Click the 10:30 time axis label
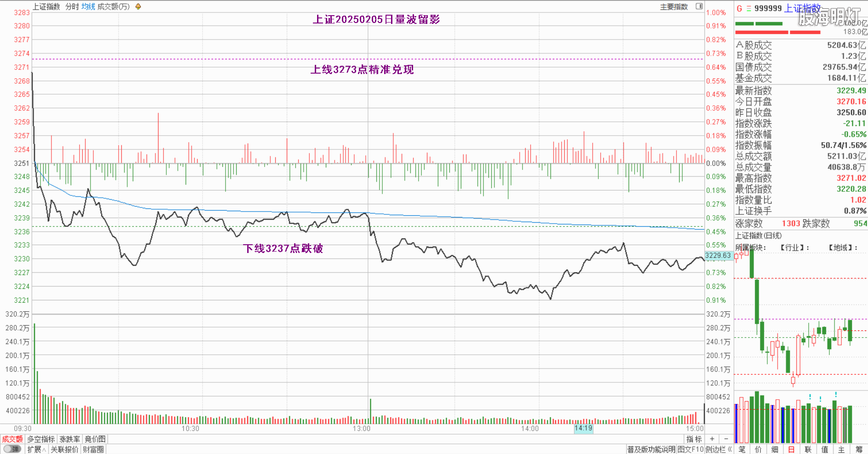This screenshot has height=454, width=868. click(x=190, y=429)
